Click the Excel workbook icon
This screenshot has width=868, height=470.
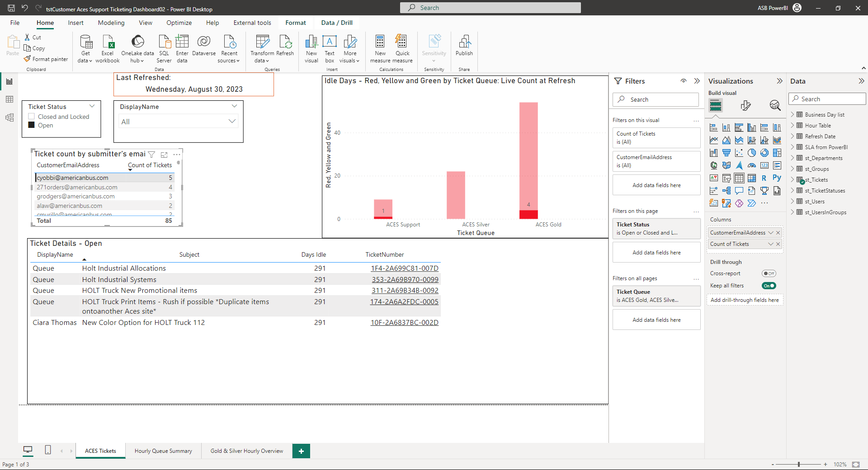click(108, 48)
